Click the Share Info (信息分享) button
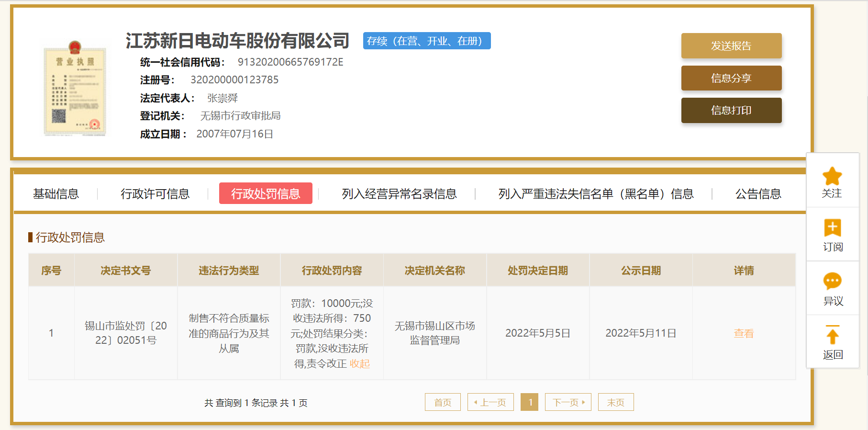The width and height of the screenshot is (868, 430). click(731, 78)
